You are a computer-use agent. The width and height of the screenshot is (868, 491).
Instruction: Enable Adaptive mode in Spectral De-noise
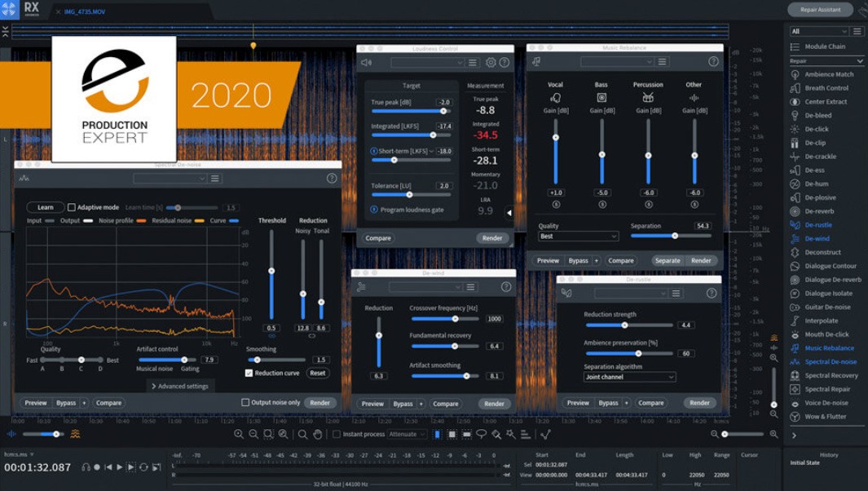click(72, 207)
